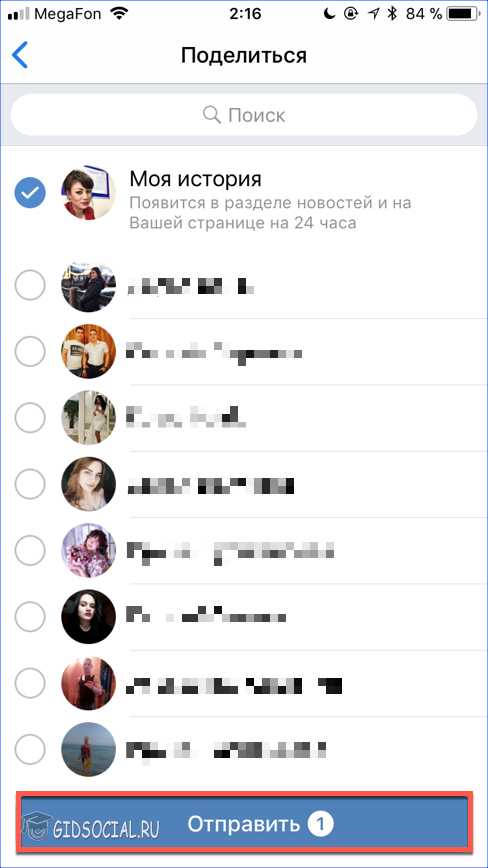The width and height of the screenshot is (488, 868).
Task: Tap the avatar with two people in white shirts
Action: 89,351
